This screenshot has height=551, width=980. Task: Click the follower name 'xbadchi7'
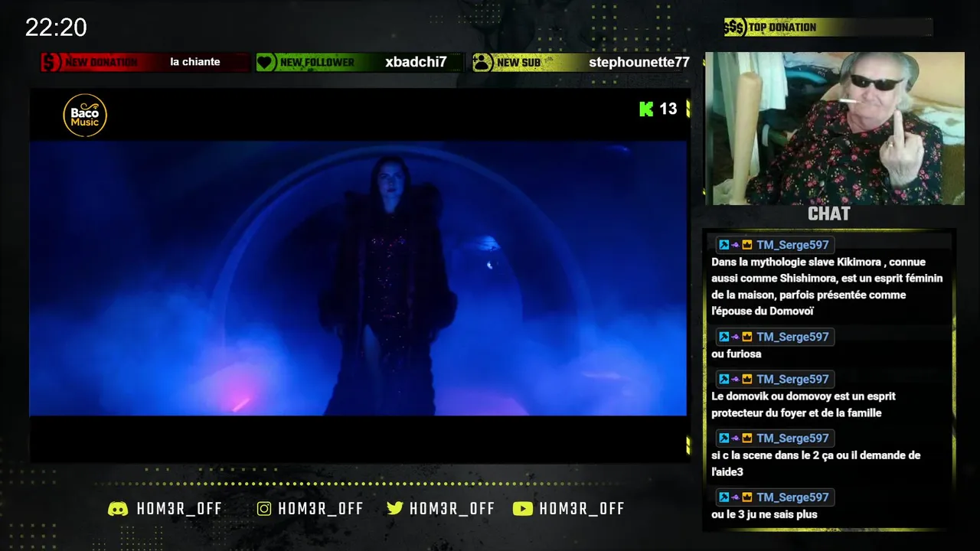point(416,62)
